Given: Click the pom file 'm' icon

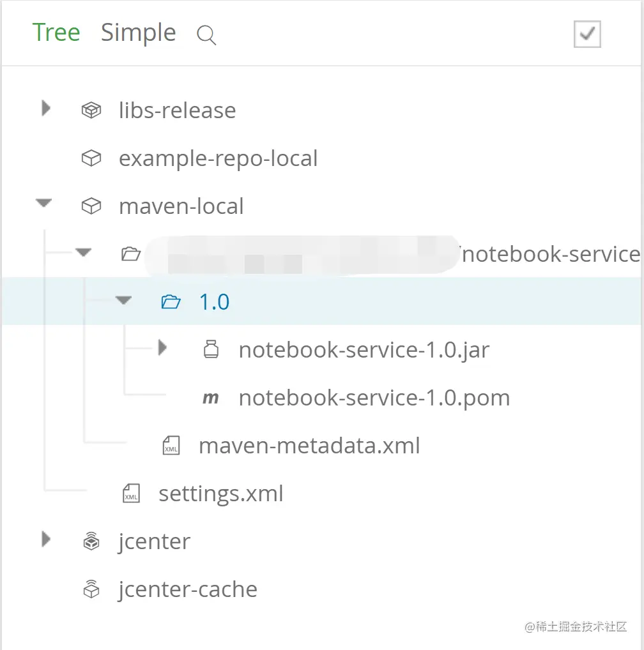Looking at the screenshot, I should pyautogui.click(x=210, y=398).
